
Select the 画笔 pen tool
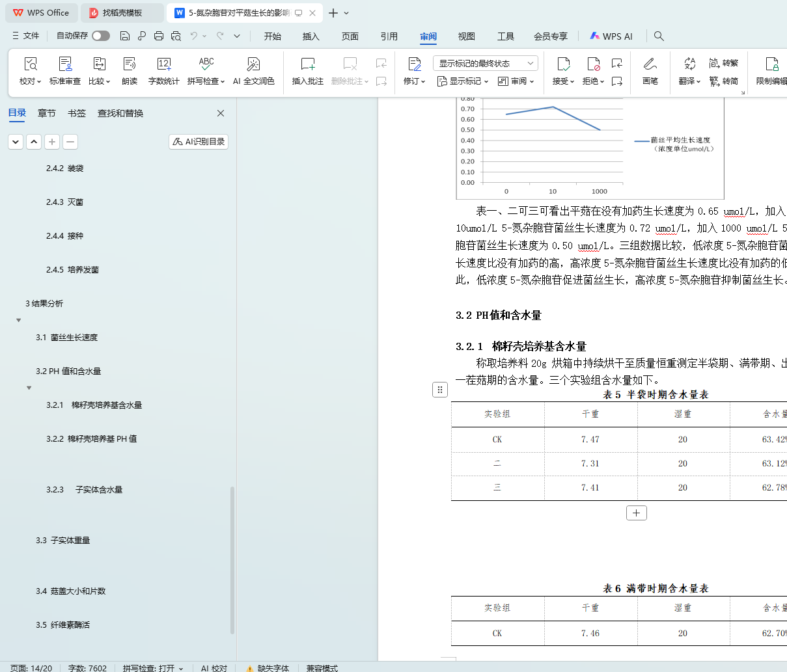tap(650, 64)
